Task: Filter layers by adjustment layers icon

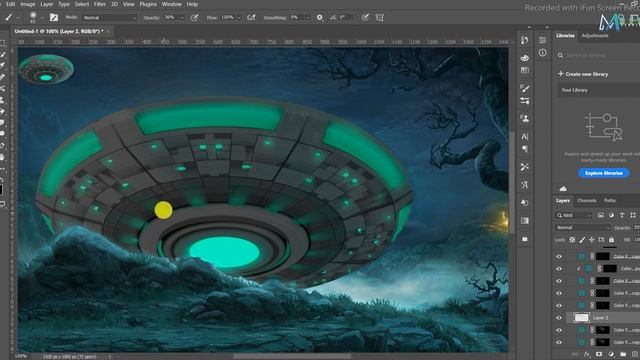Action: 611,215
